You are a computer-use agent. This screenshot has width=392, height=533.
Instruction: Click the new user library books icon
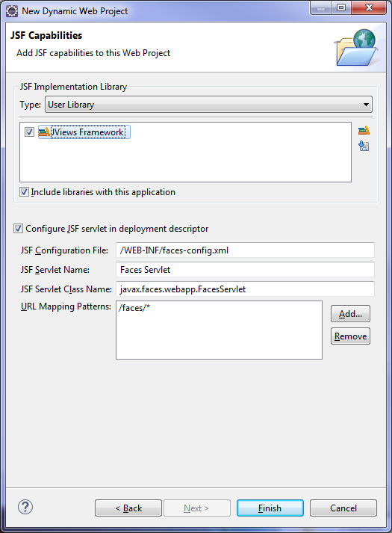point(364,131)
